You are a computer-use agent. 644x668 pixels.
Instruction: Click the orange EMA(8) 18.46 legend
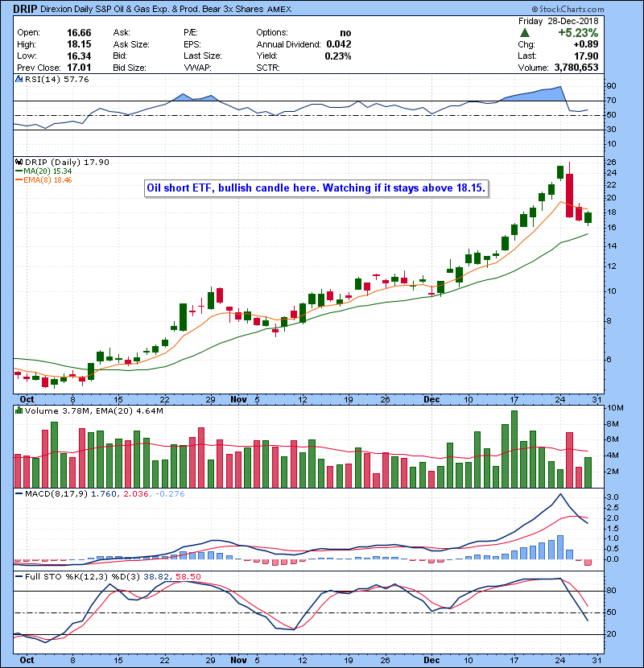coord(43,179)
